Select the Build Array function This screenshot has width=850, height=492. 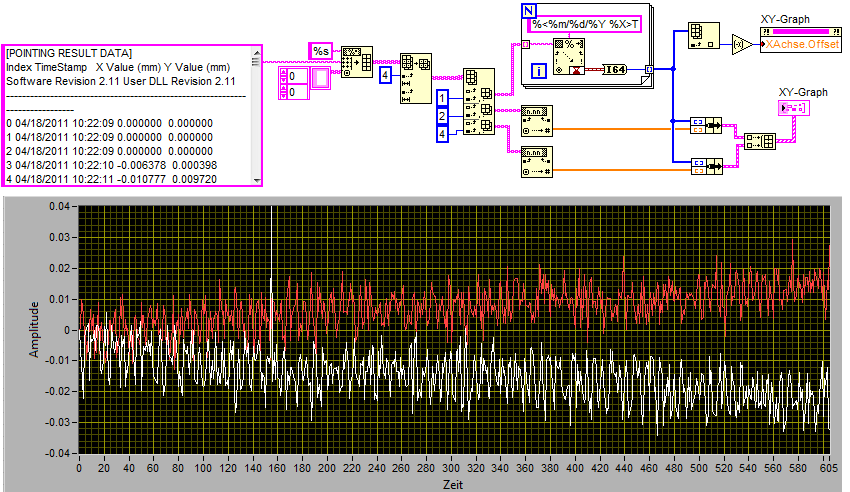tap(759, 141)
